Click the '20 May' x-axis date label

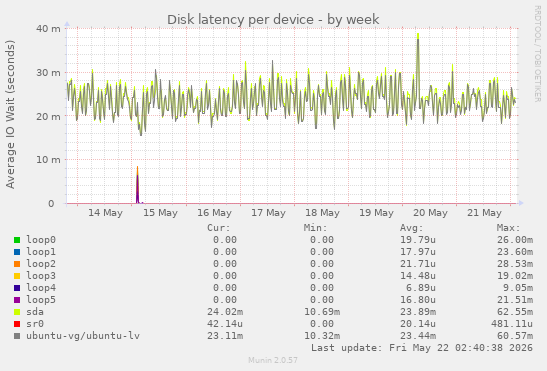[430, 213]
